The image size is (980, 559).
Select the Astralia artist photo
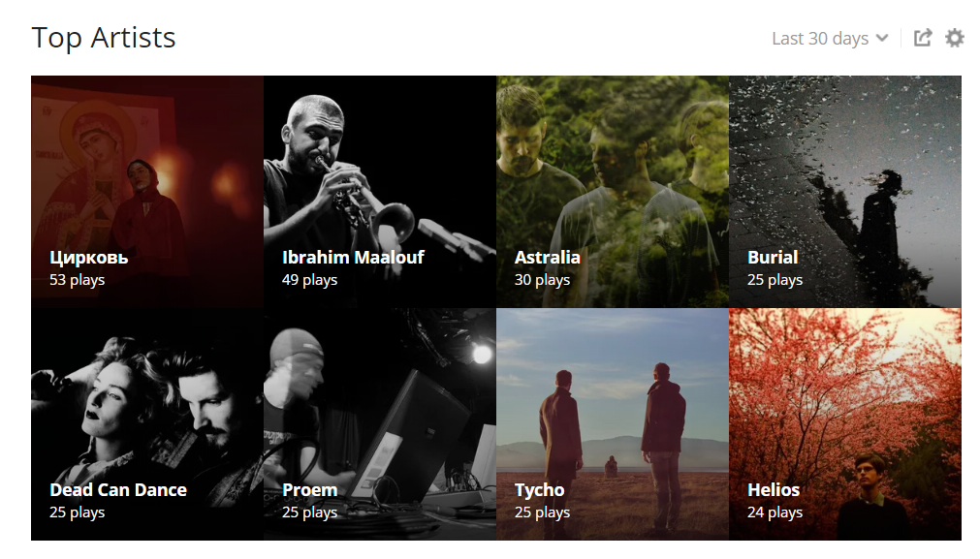pos(613,192)
